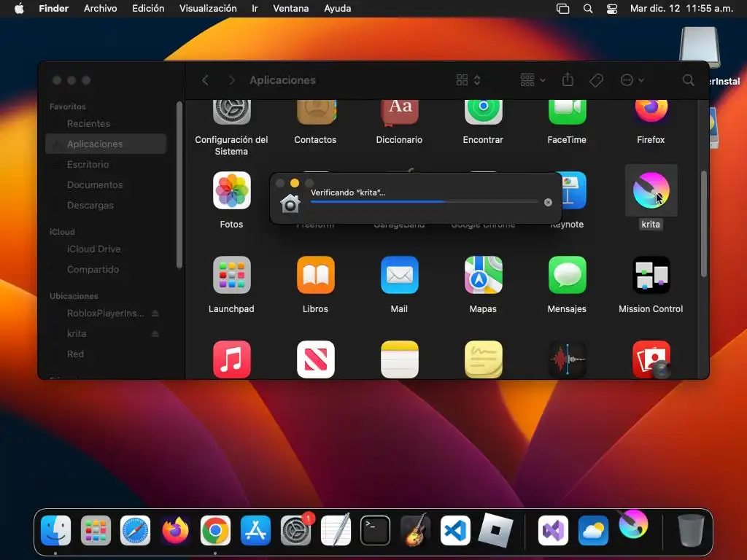The width and height of the screenshot is (747, 560).
Task: Open the FaceTime app icon
Action: 567,112
